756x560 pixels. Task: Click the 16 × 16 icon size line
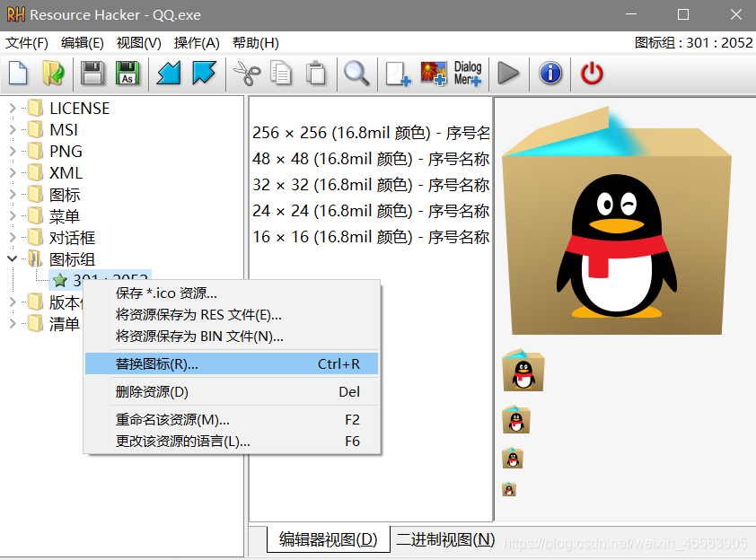(371, 237)
